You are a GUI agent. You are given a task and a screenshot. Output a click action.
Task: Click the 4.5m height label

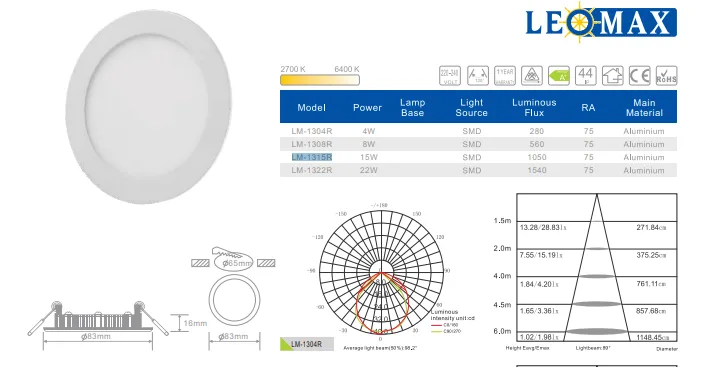point(502,305)
